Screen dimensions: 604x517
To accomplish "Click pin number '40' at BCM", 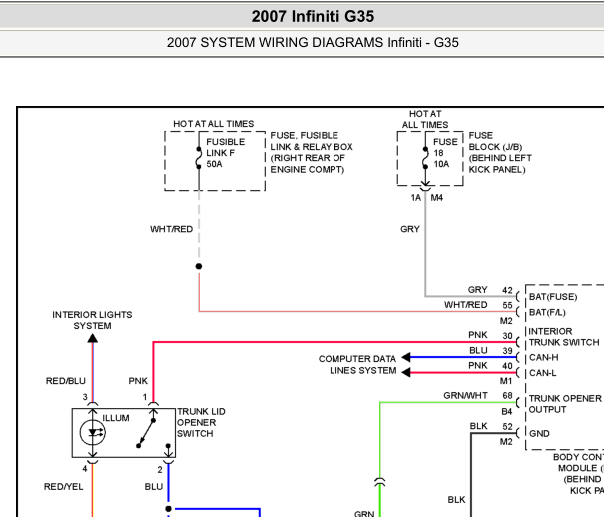I will (507, 366).
